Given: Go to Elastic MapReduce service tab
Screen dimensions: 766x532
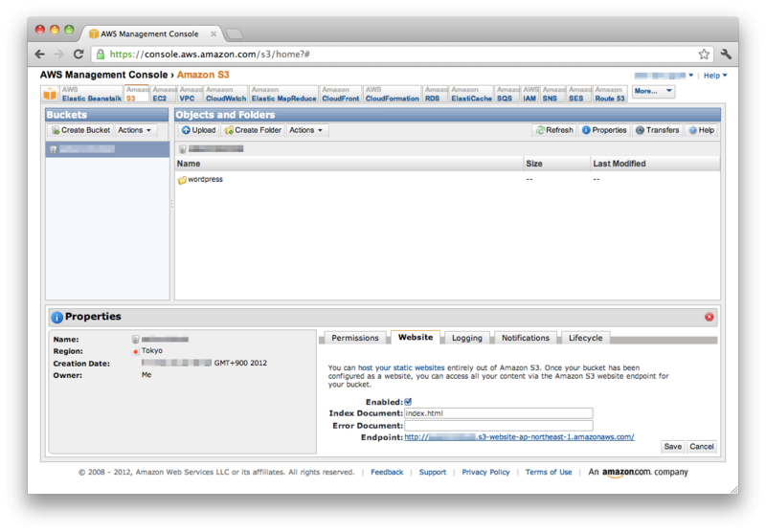Looking at the screenshot, I should coord(283,94).
